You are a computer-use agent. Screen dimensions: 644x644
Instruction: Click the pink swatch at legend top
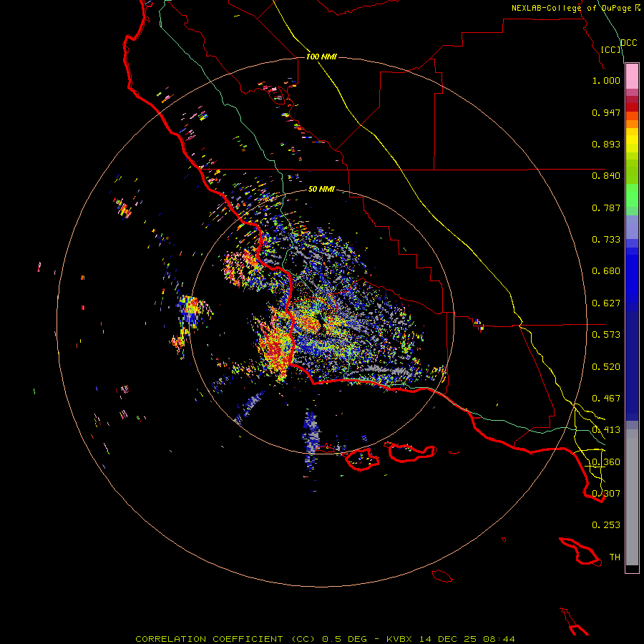pos(632,77)
